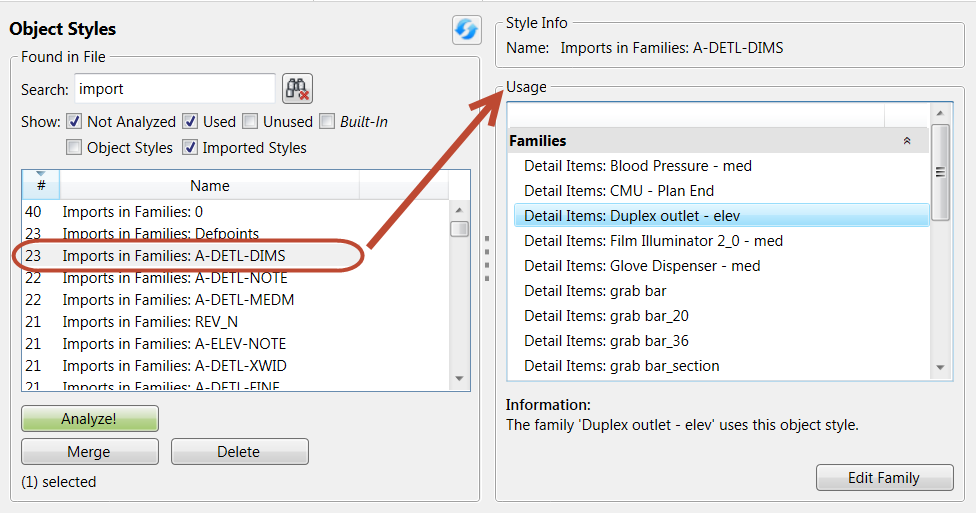
Task: Click the styles list scrollbar thumb
Action: 459,228
